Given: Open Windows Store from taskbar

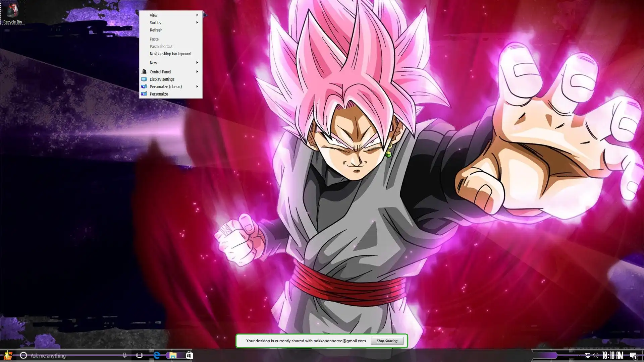Looking at the screenshot, I should click(x=189, y=355).
